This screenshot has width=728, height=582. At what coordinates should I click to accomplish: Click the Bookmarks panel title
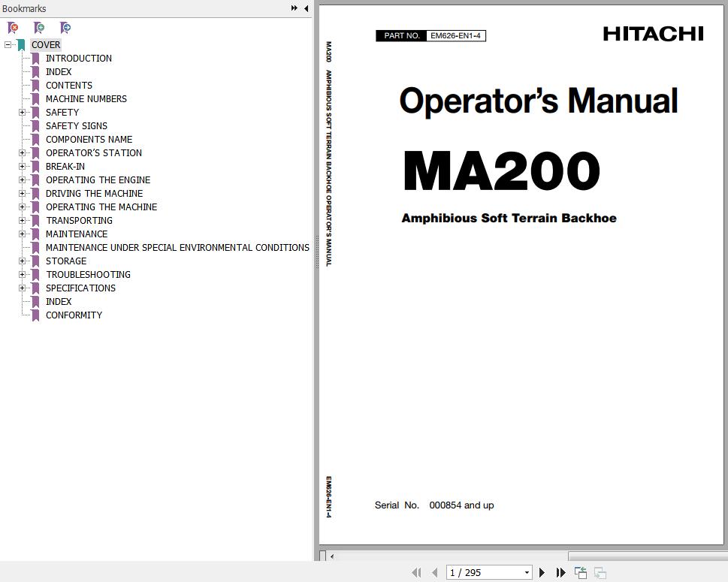[x=24, y=8]
